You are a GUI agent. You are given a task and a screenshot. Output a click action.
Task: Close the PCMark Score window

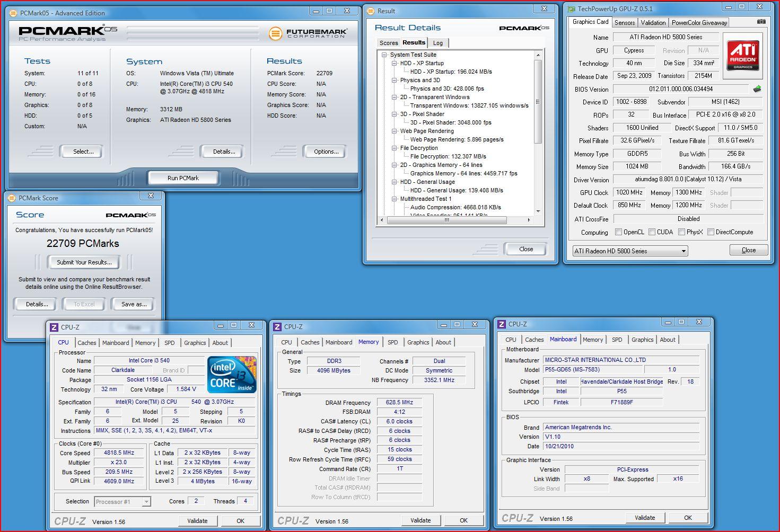151,196
